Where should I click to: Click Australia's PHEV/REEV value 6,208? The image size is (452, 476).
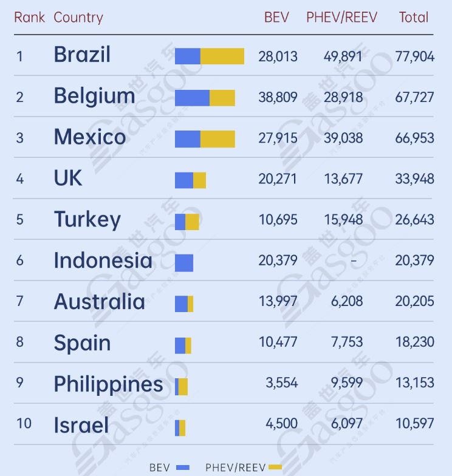click(348, 302)
